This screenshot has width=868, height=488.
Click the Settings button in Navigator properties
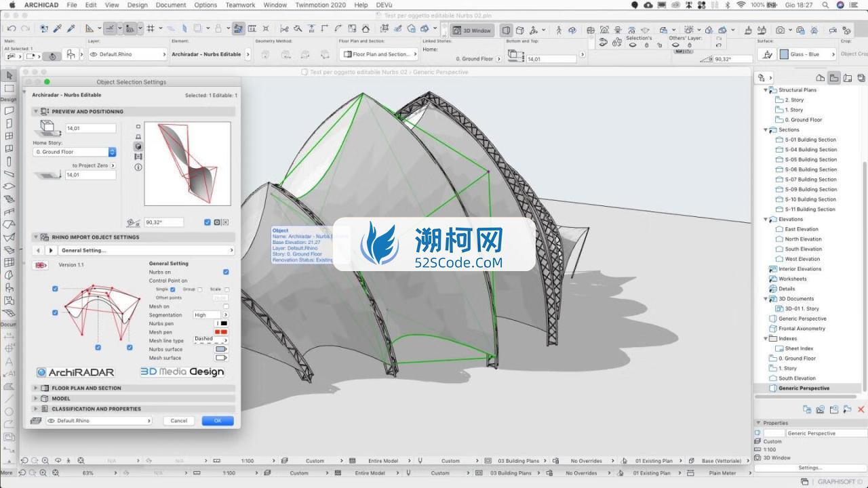tap(810, 468)
